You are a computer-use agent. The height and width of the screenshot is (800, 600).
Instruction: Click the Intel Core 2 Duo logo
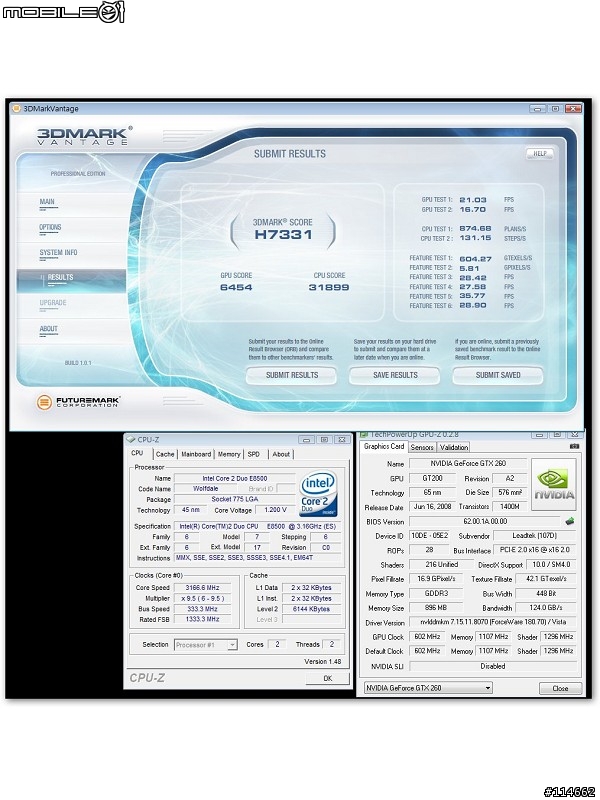(x=318, y=494)
